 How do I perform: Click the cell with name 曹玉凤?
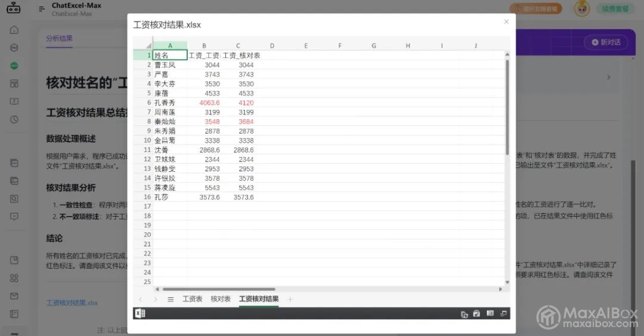tap(170, 65)
